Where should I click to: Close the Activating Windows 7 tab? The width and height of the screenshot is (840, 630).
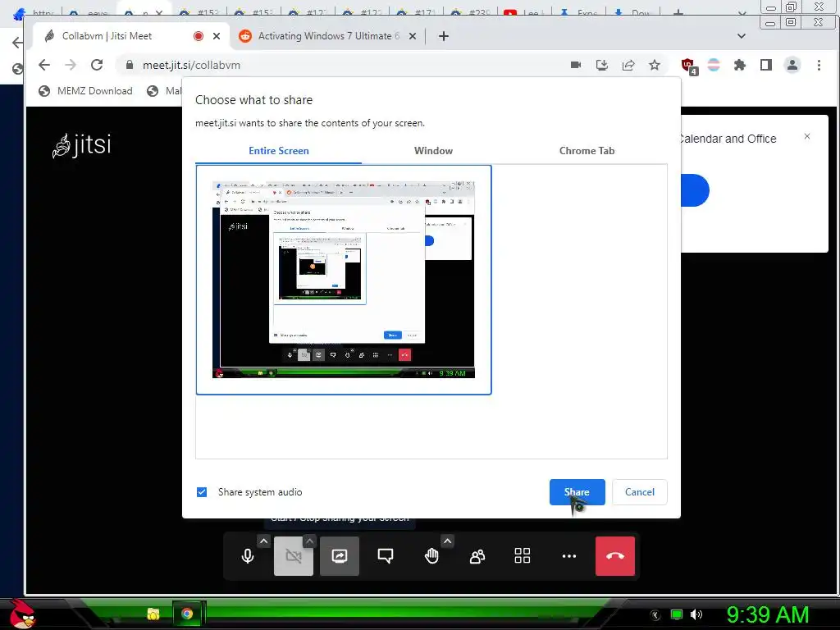coord(413,36)
